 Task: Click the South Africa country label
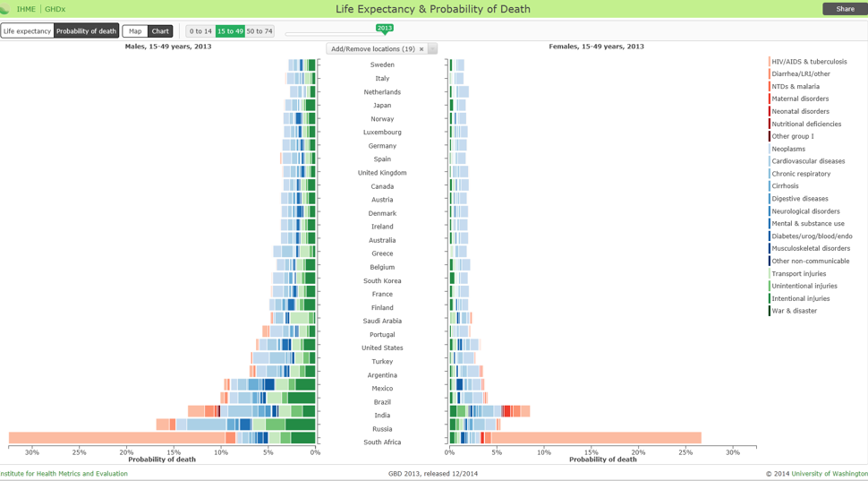click(x=382, y=442)
